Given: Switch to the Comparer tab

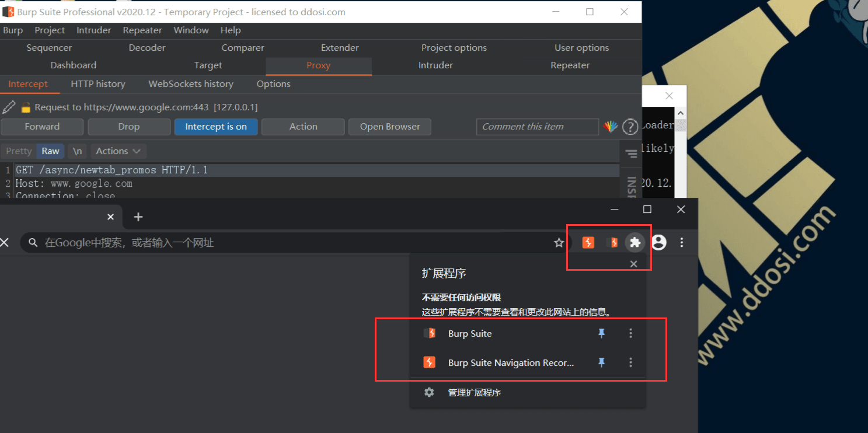Looking at the screenshot, I should click(x=243, y=48).
